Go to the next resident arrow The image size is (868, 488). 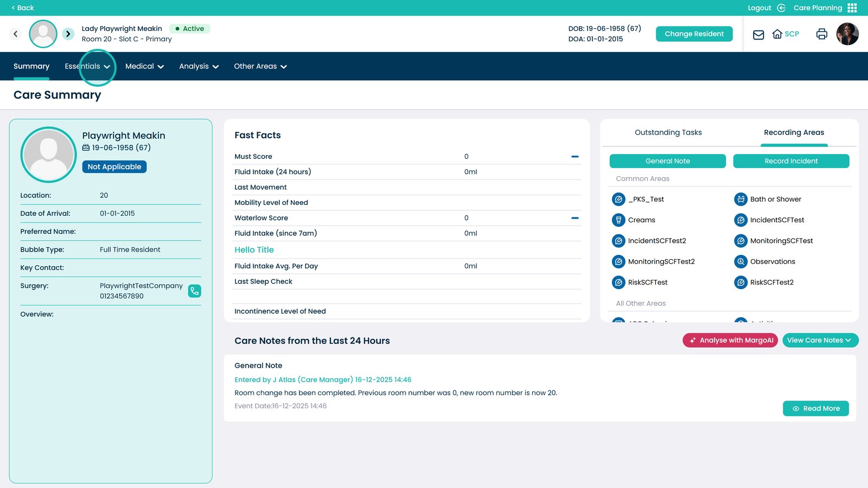click(x=68, y=34)
